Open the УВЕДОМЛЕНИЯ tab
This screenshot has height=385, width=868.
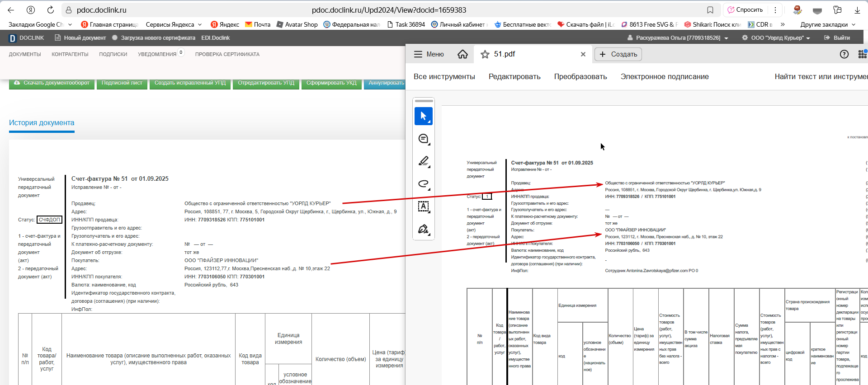pyautogui.click(x=157, y=54)
